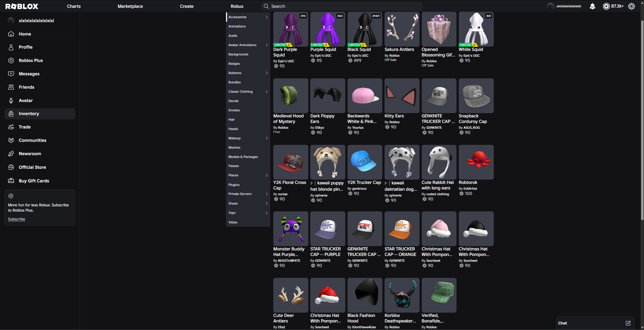Click the xixixixixixixixixi username in top bar
644x330 pixels.
pos(569,6)
